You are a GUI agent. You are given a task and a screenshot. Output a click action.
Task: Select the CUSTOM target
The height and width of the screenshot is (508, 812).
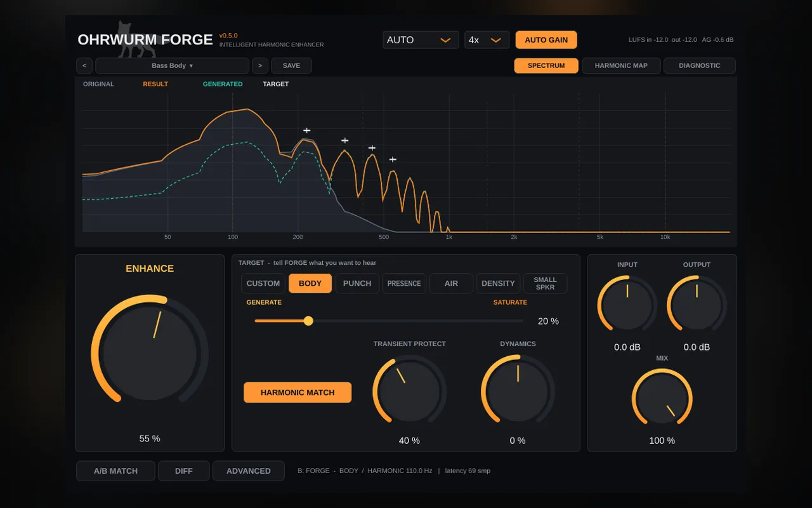tap(263, 283)
